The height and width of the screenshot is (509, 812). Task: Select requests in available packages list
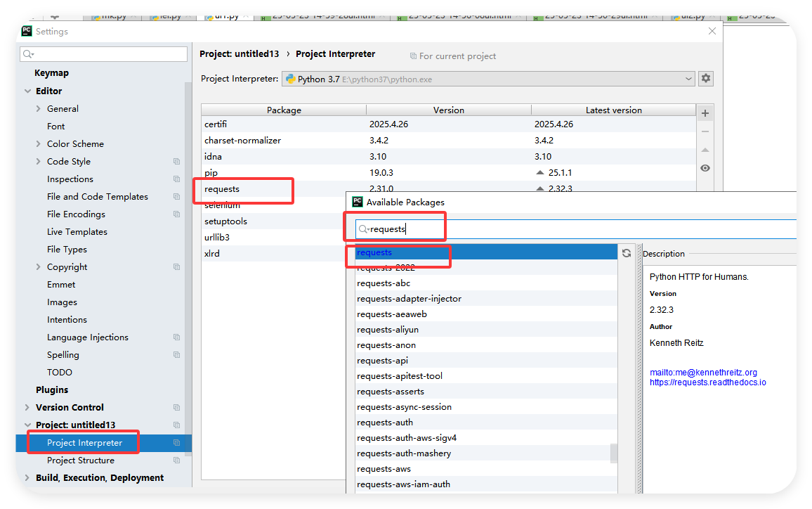pyautogui.click(x=486, y=252)
